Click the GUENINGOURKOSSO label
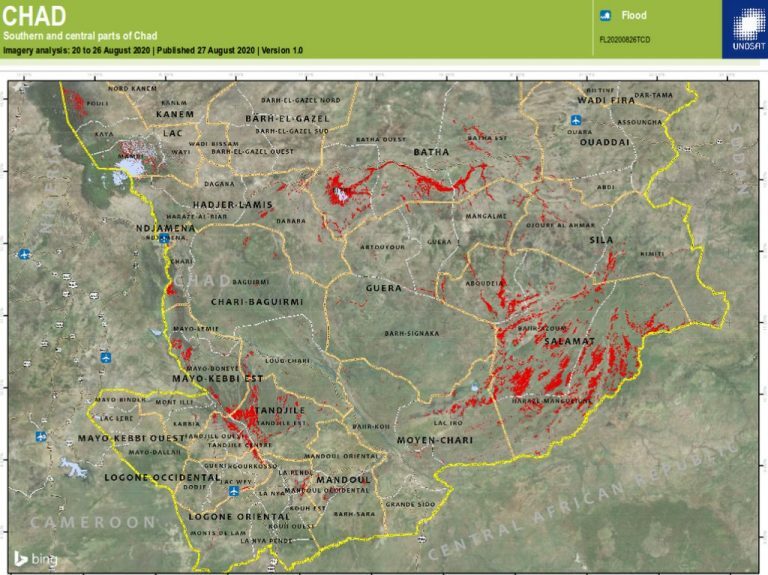The image size is (768, 575). click(240, 466)
